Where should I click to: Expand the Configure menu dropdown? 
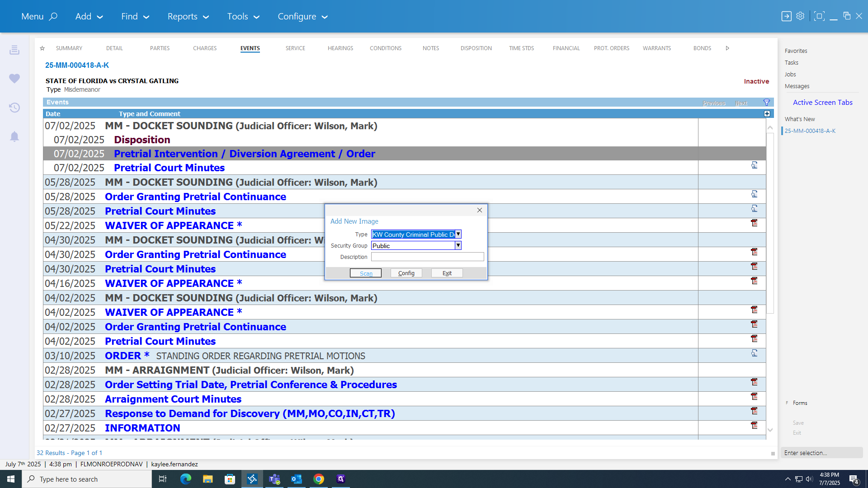(x=302, y=17)
